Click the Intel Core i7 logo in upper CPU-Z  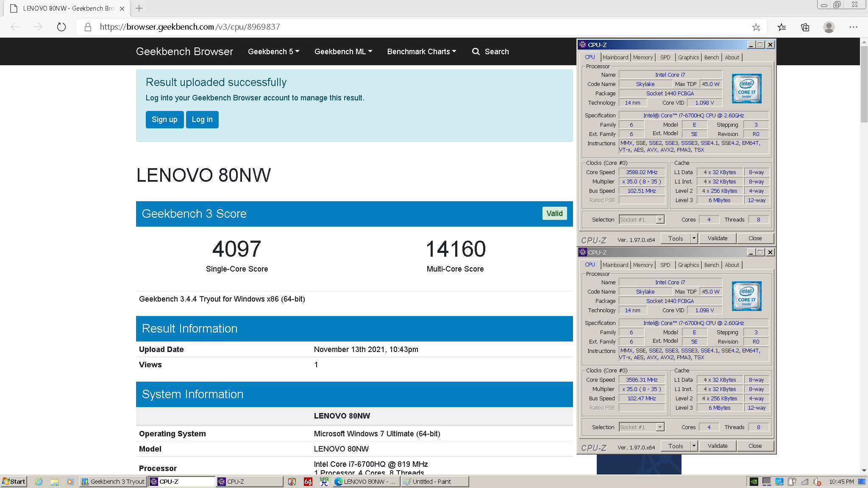tap(747, 89)
